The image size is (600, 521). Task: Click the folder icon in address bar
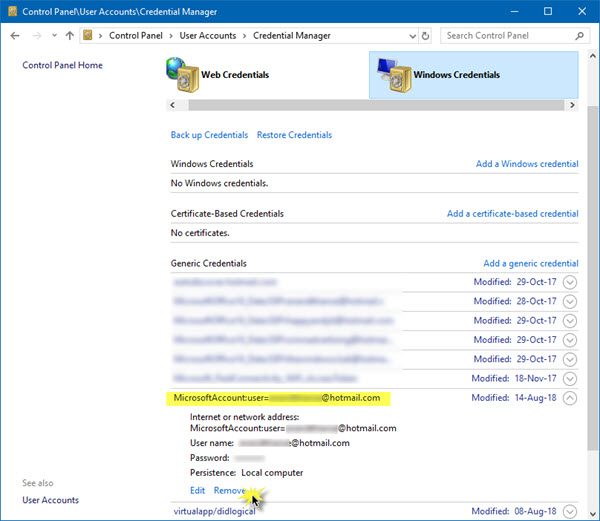88,35
